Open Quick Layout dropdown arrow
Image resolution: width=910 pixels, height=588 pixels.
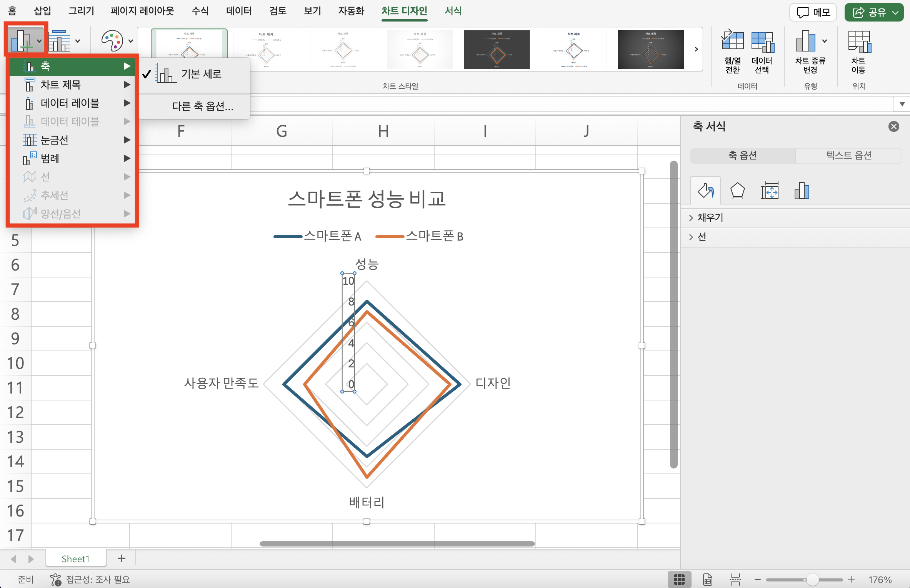click(x=78, y=41)
